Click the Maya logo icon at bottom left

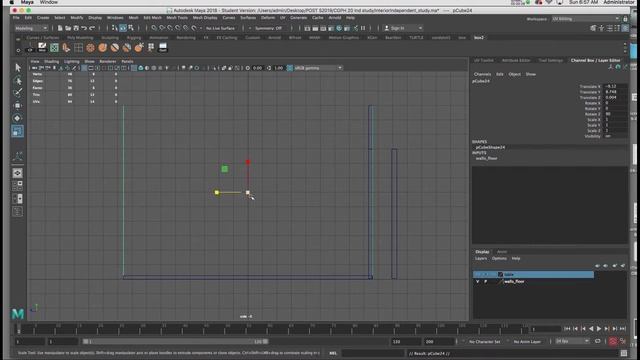(18, 313)
